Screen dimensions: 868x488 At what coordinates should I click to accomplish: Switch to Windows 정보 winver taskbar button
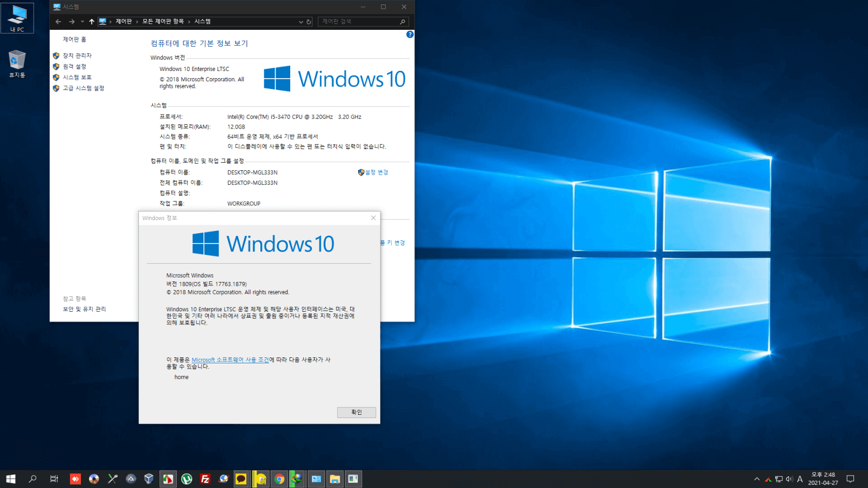click(x=353, y=479)
